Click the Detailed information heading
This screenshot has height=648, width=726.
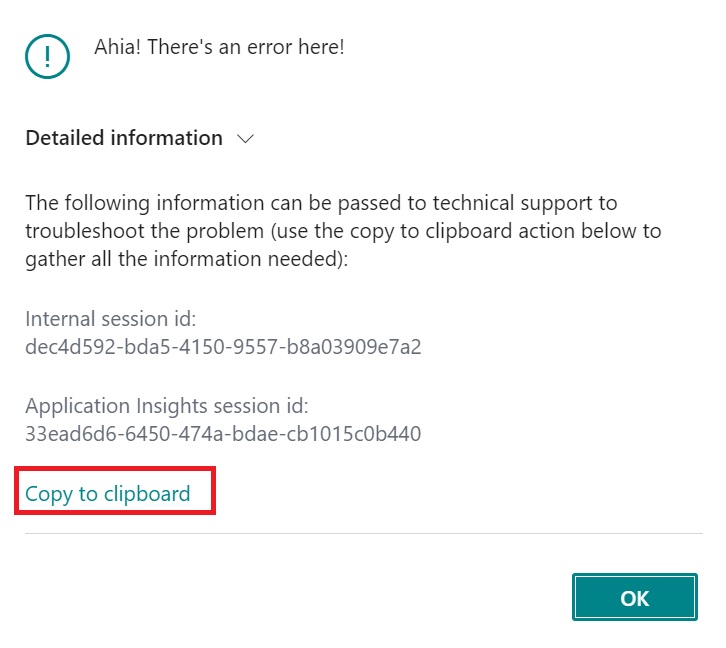(x=124, y=138)
